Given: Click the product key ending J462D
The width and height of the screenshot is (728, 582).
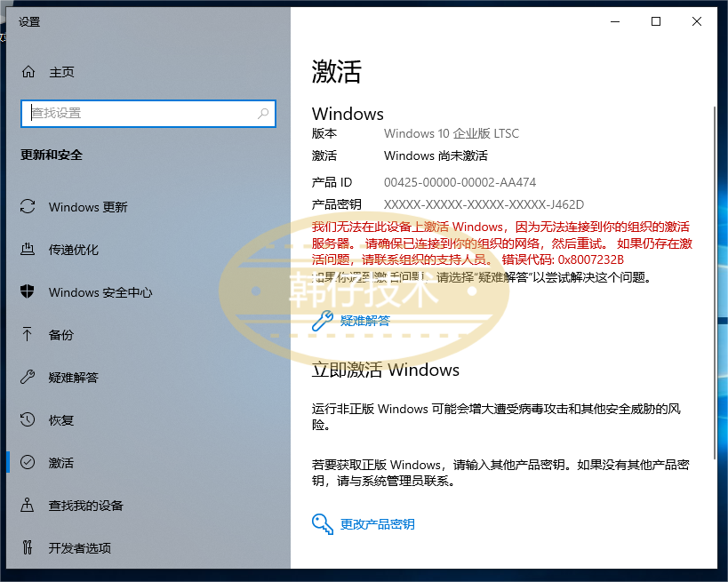Looking at the screenshot, I should coord(484,204).
